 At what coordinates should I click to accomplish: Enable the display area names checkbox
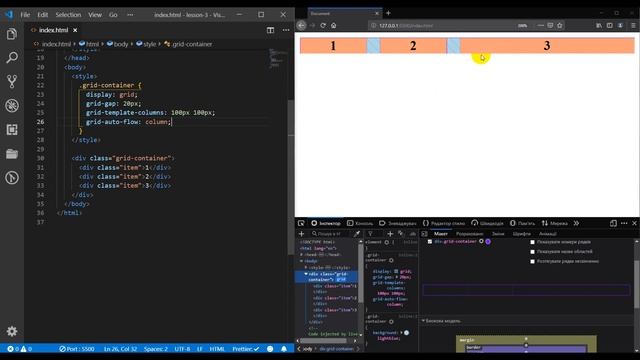(532, 252)
